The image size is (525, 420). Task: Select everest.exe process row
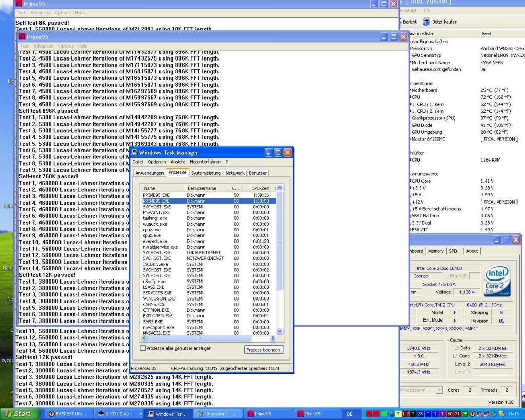pos(209,241)
